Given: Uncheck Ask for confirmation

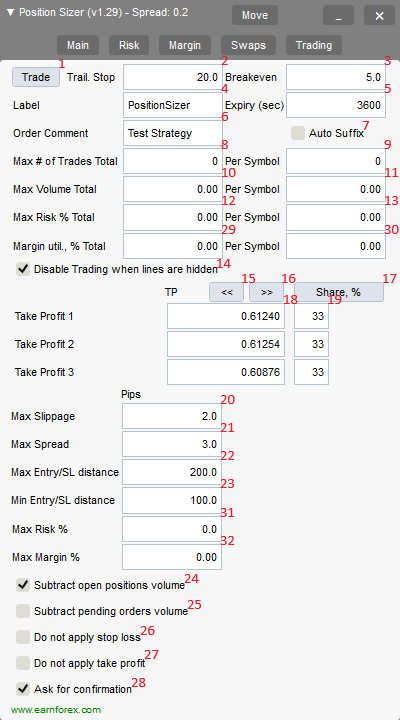Looking at the screenshot, I should point(23,689).
